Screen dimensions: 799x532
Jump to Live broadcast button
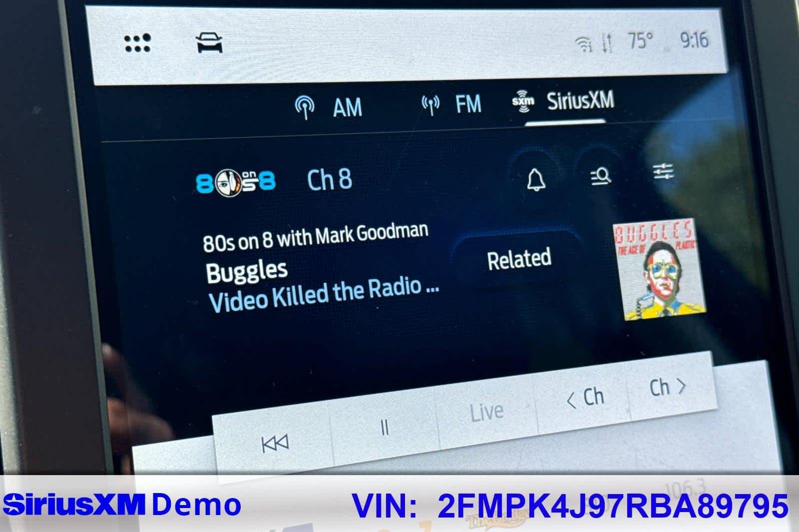click(486, 412)
